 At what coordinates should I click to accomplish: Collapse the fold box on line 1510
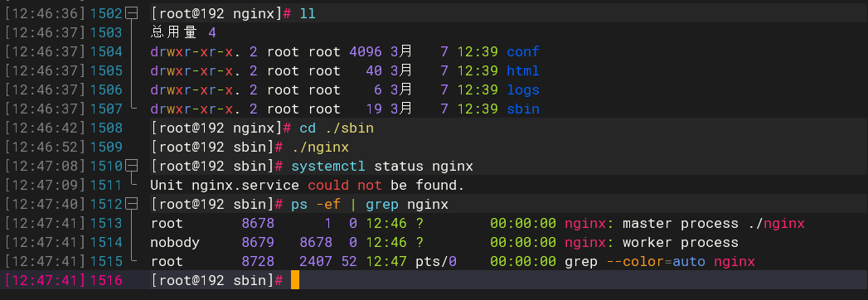click(x=132, y=166)
